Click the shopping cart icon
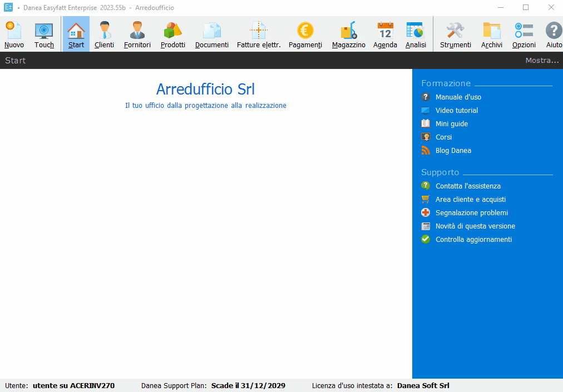563x392 pixels. [x=426, y=199]
